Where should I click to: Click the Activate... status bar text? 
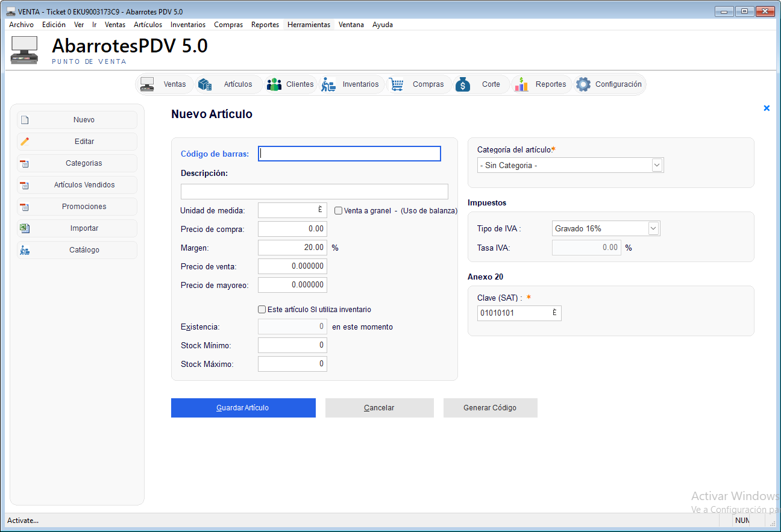23,521
